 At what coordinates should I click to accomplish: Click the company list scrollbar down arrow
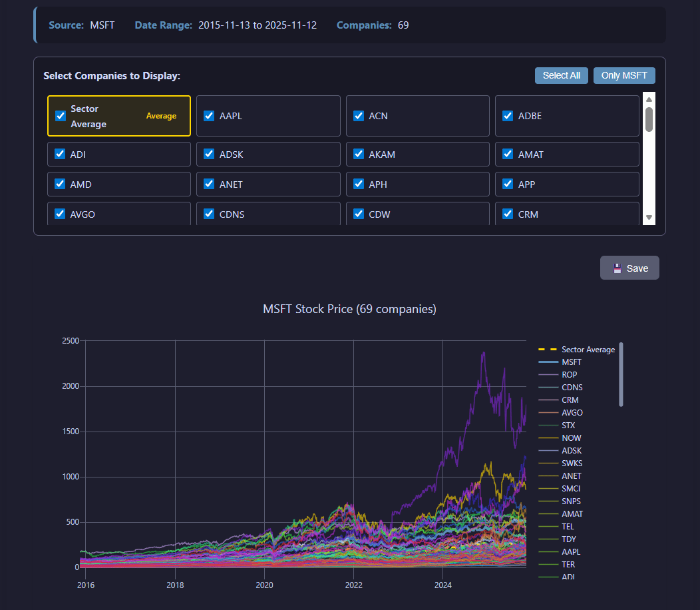click(649, 218)
